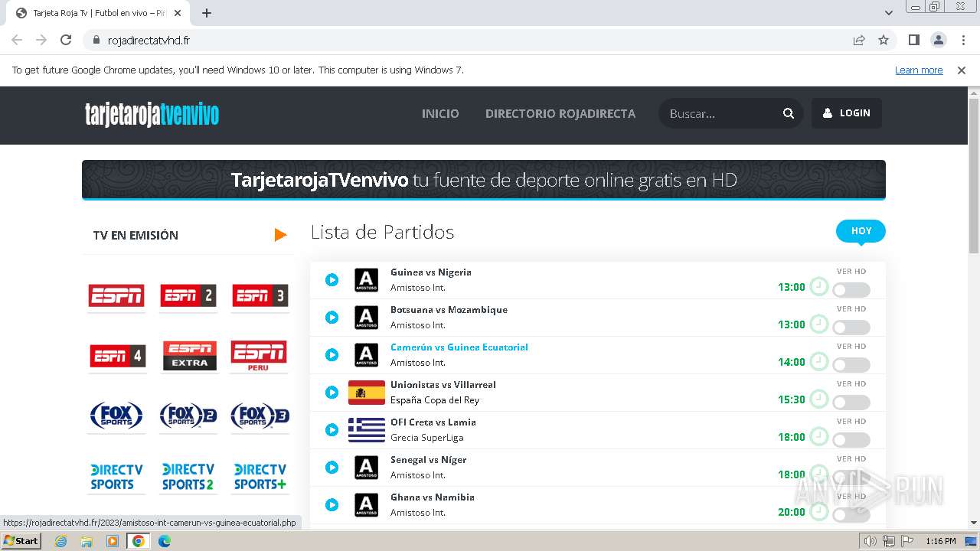This screenshot has width=980, height=551.
Task: Click the play icon for Guinea vs Nigeria
Action: coord(332,280)
